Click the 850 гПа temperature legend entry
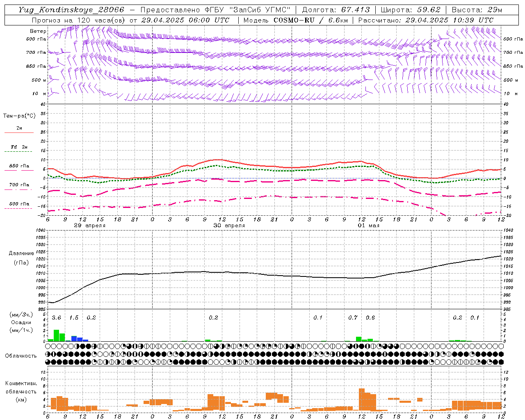This screenshot has height=420, width=525. tap(19, 166)
